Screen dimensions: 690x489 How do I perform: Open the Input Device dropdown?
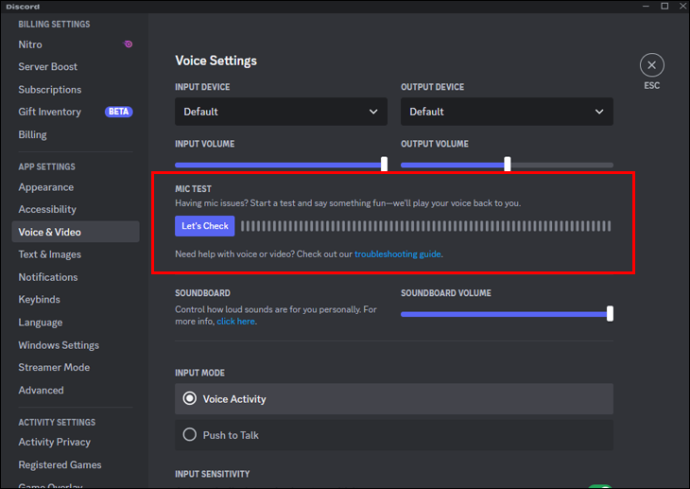281,112
